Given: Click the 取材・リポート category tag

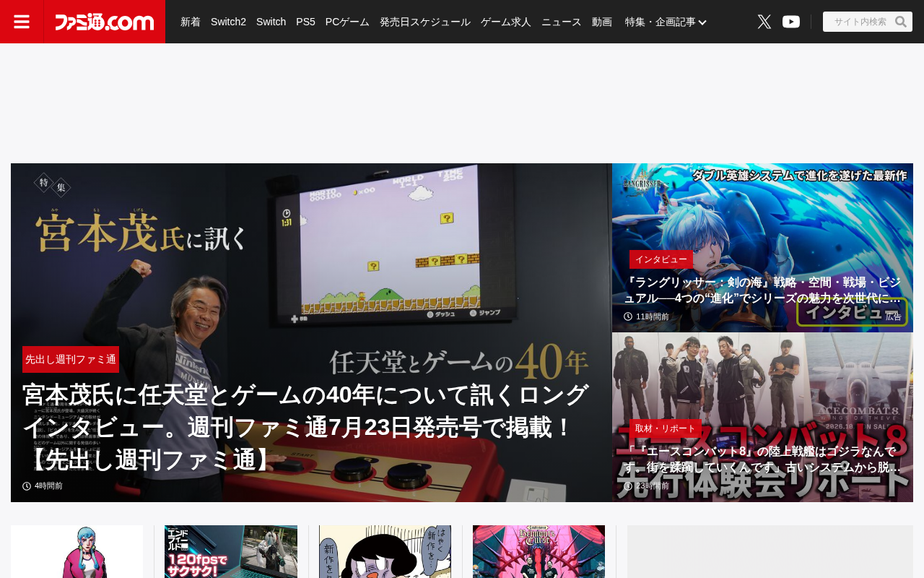Looking at the screenshot, I should point(666,428).
